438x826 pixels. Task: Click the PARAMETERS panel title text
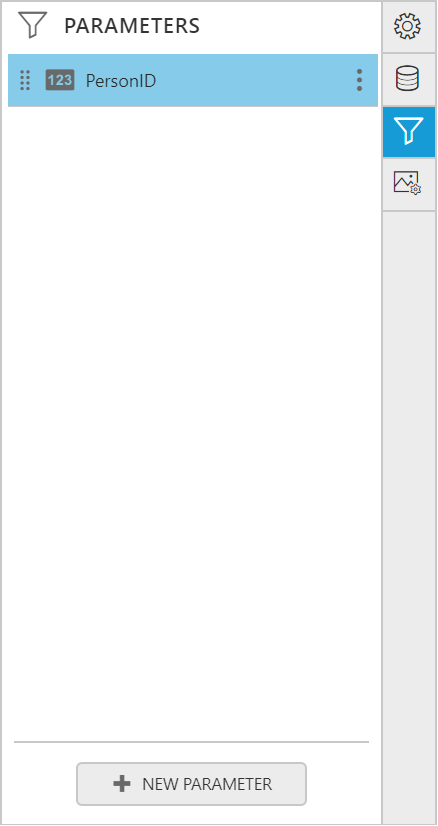pyautogui.click(x=132, y=25)
